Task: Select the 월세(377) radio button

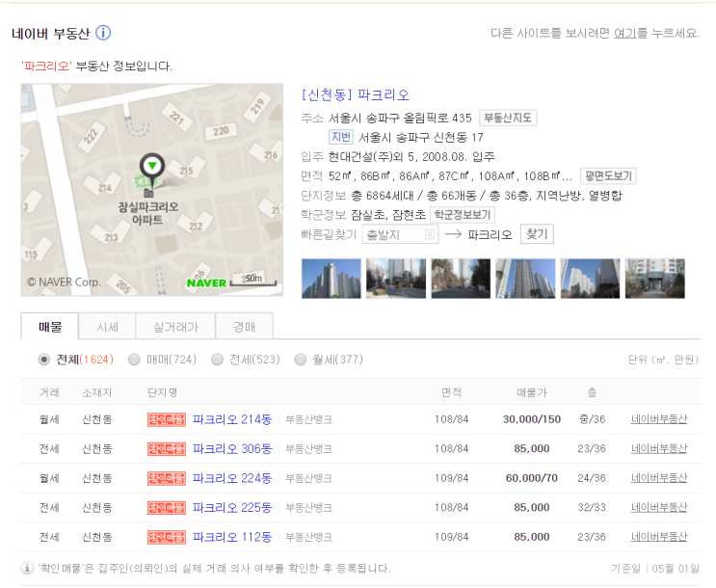Action: pos(300,360)
